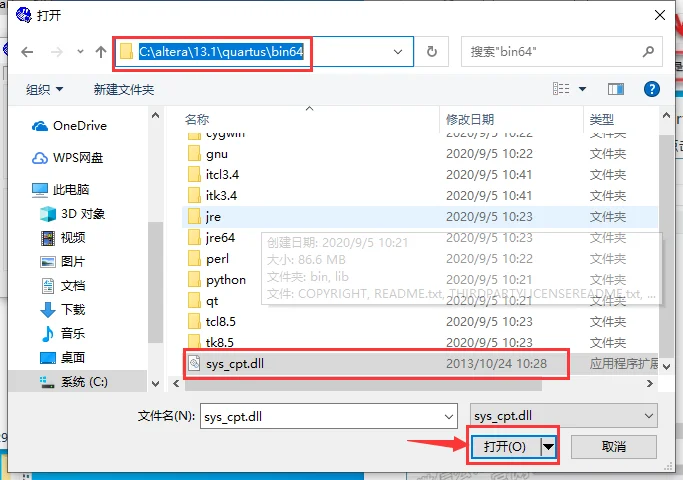Open 桌面 in the sidebar
The height and width of the screenshot is (480, 683).
pos(63,358)
